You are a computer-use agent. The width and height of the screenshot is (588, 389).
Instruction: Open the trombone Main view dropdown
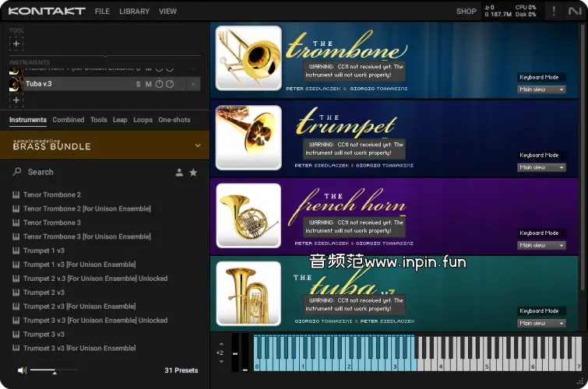(x=542, y=89)
